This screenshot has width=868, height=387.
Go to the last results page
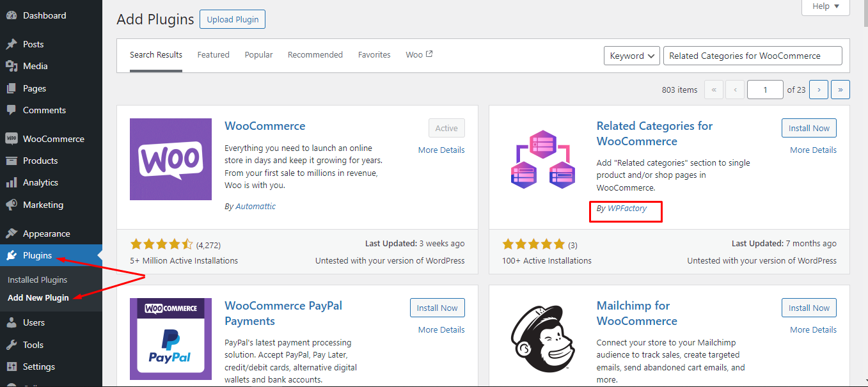[x=840, y=90]
